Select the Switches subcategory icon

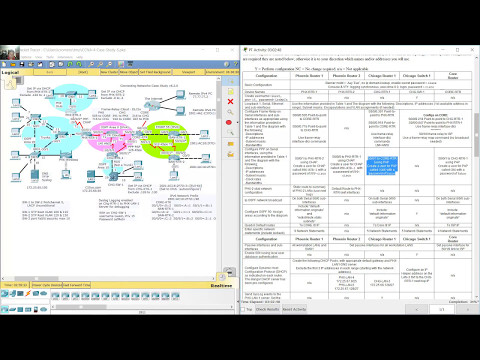pos(12,310)
